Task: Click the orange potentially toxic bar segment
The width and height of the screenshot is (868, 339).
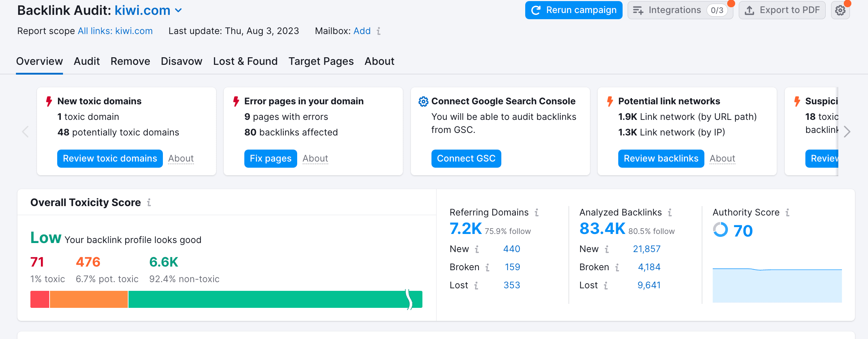Action: (x=89, y=300)
